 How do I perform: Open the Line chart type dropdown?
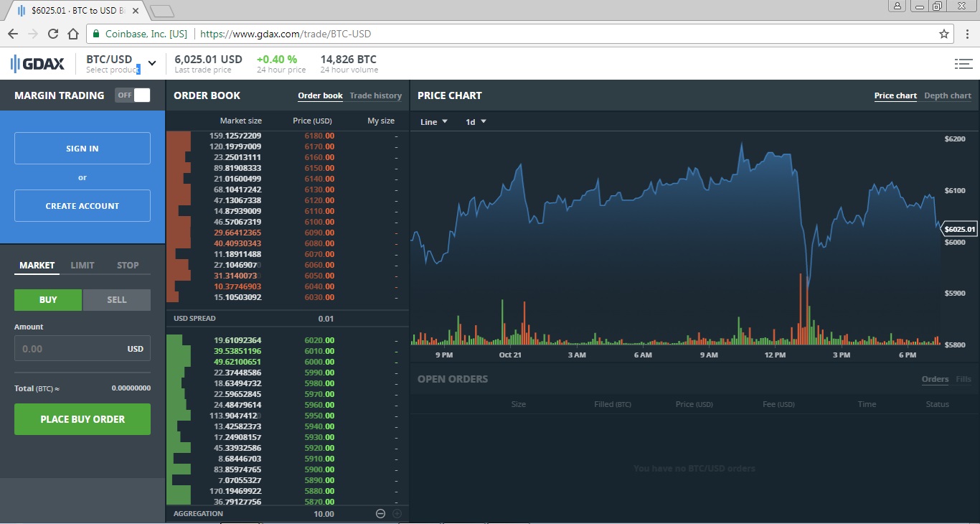tap(434, 122)
